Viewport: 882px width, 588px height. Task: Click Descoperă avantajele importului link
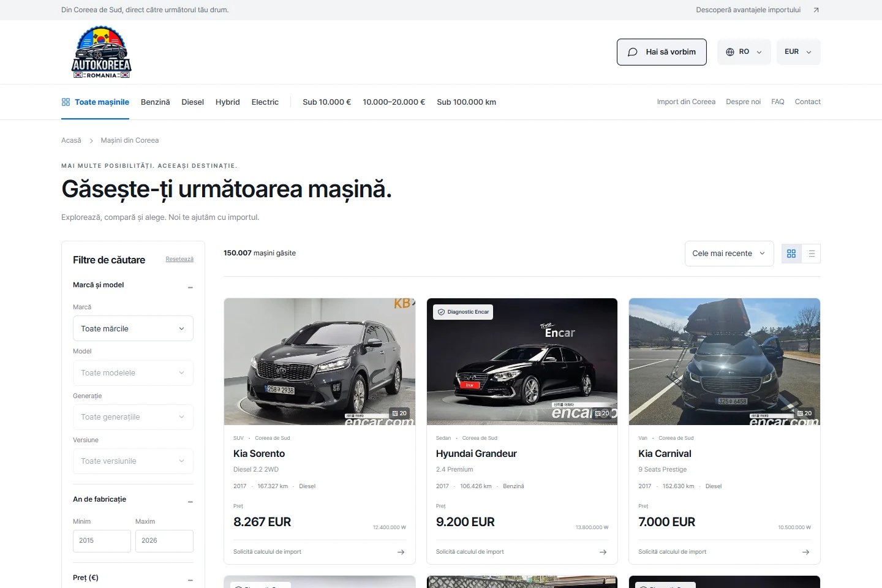point(748,10)
